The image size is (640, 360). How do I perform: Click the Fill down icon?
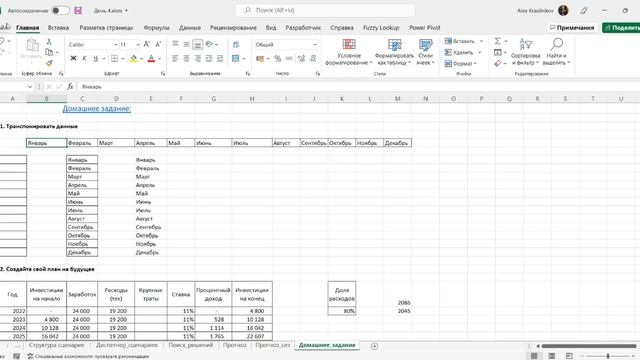coord(498,52)
